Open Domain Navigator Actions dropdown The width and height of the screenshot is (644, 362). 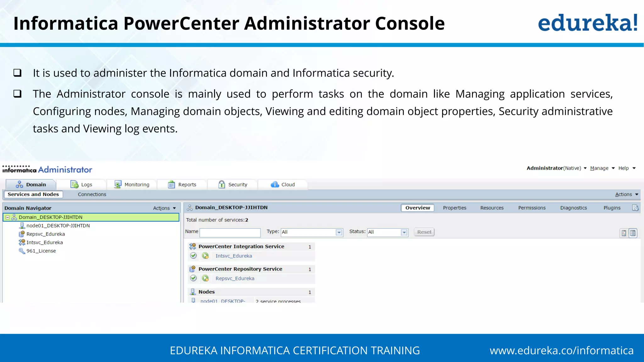point(164,208)
